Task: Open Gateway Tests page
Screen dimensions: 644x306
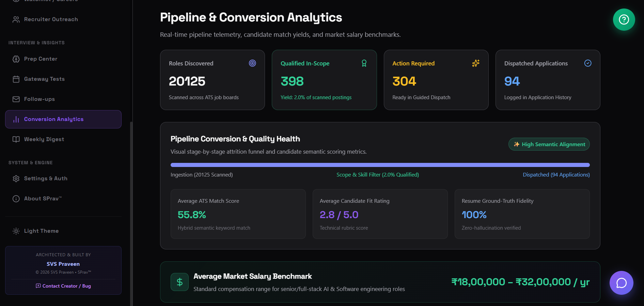Action: coord(63,79)
